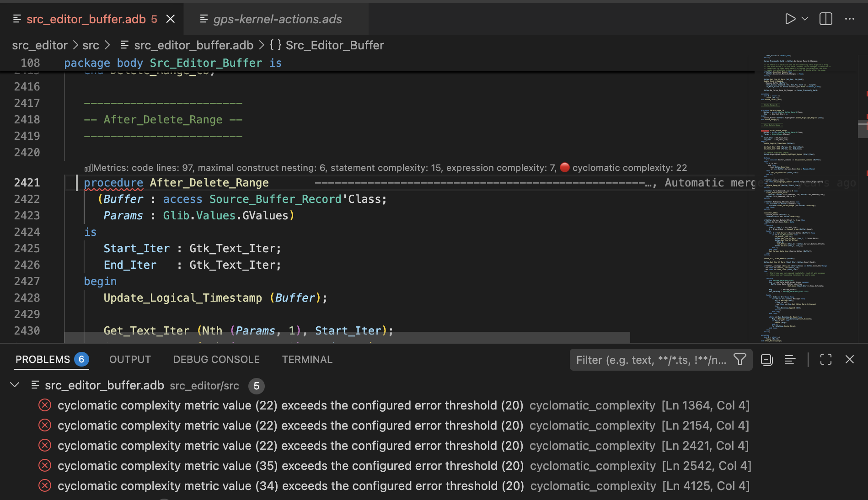Click the src_editor breadcrumb segment

[x=40, y=45]
